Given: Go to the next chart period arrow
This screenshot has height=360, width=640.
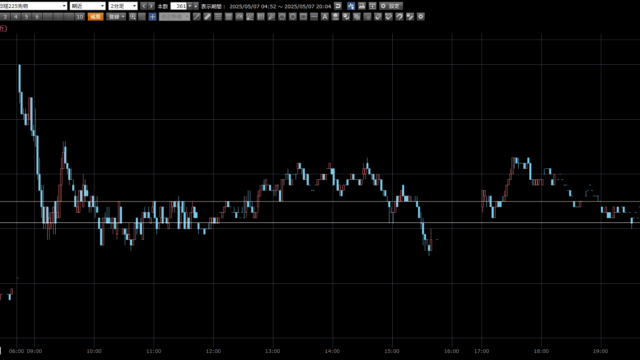Looking at the screenshot, I should (151, 6).
